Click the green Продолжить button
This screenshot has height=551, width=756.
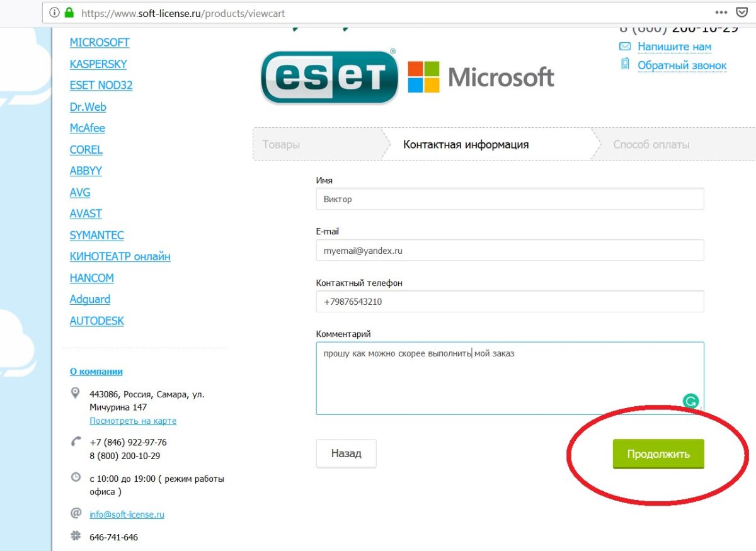[658, 454]
